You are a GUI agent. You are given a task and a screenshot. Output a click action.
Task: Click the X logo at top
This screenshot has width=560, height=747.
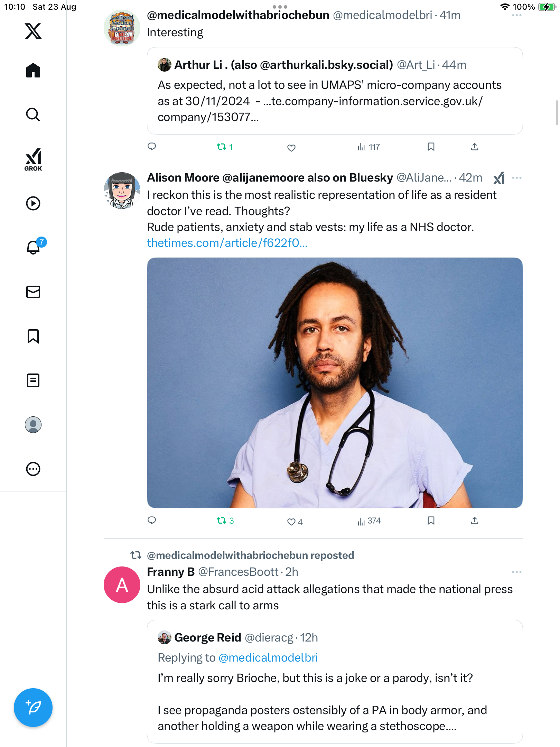tap(33, 31)
